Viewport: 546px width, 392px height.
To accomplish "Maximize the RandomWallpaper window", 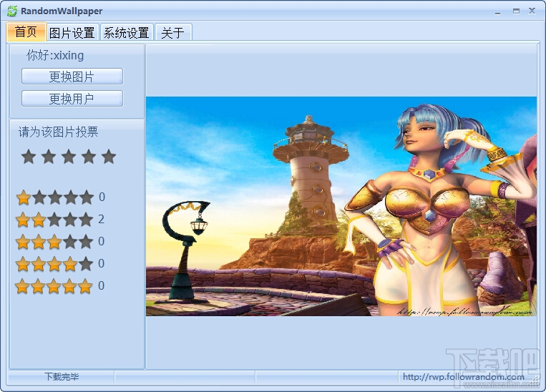I will coord(516,11).
